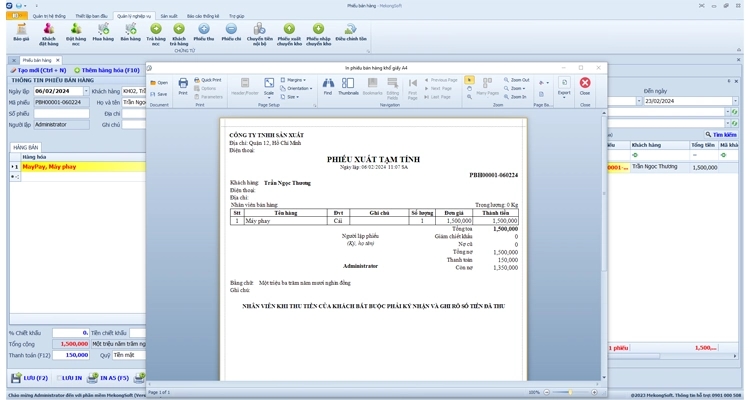Image resolution: width=750 pixels, height=400 pixels.
Task: Open Phiếu thu from the ribbon
Action: pyautogui.click(x=203, y=34)
